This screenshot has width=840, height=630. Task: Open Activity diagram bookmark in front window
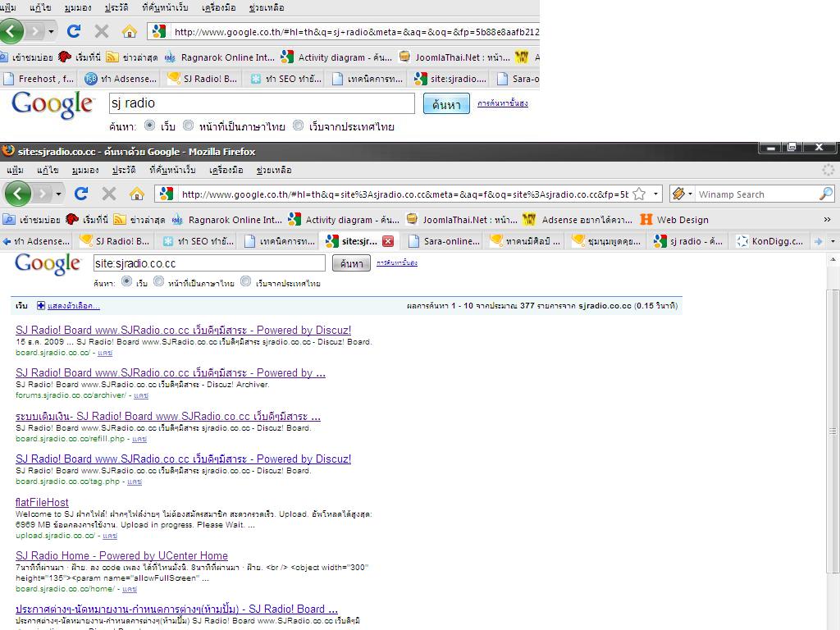[x=344, y=220]
